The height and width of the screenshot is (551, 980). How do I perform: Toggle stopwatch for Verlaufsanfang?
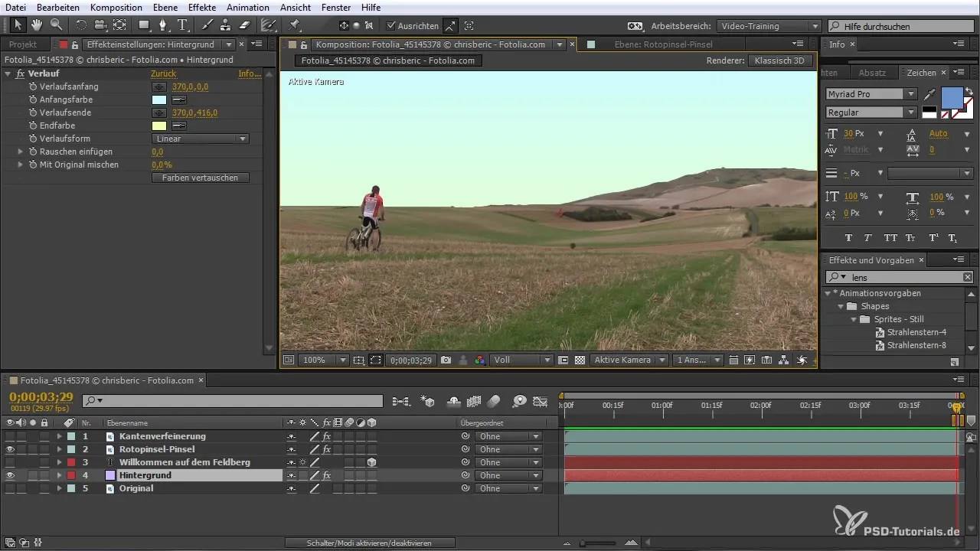(x=33, y=87)
